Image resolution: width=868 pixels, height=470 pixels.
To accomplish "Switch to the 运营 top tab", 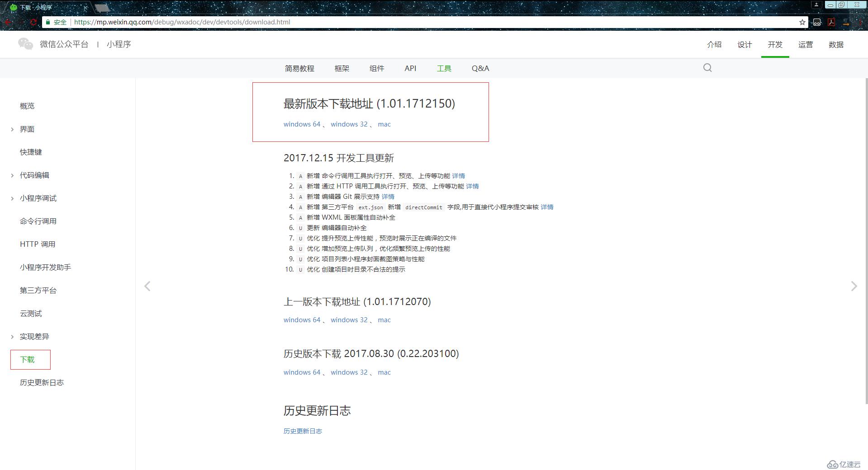I will point(806,44).
